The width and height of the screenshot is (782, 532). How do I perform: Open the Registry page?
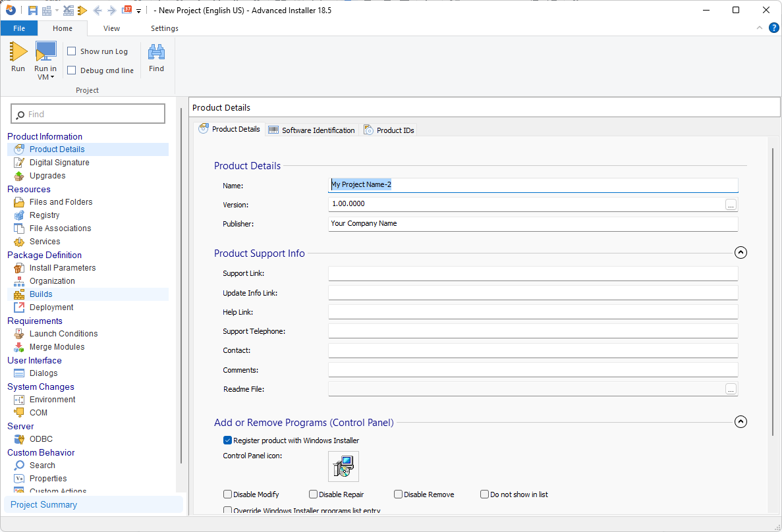pyautogui.click(x=44, y=215)
